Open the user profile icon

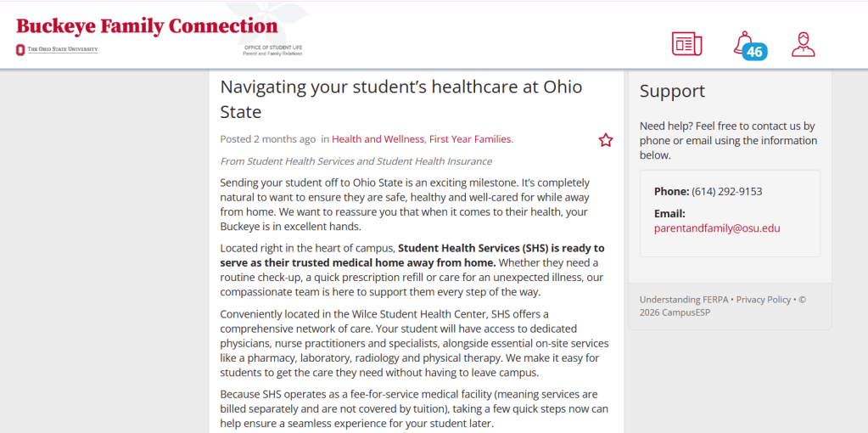pos(804,44)
